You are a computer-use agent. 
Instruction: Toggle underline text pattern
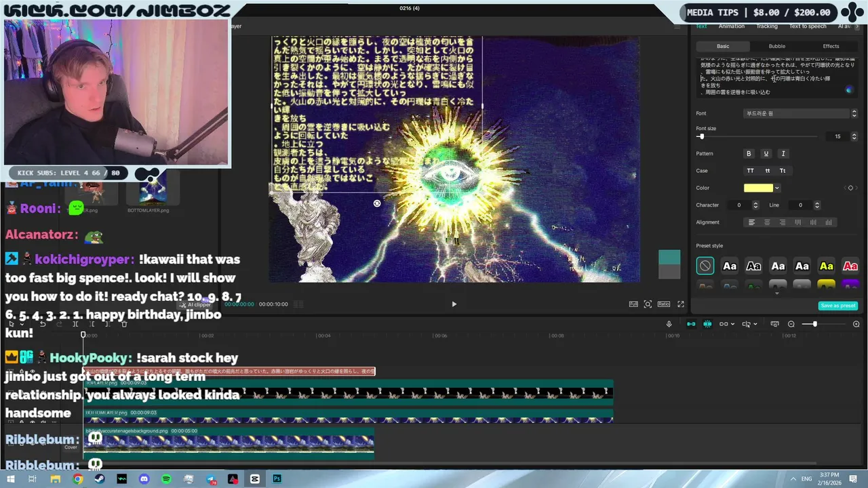766,154
